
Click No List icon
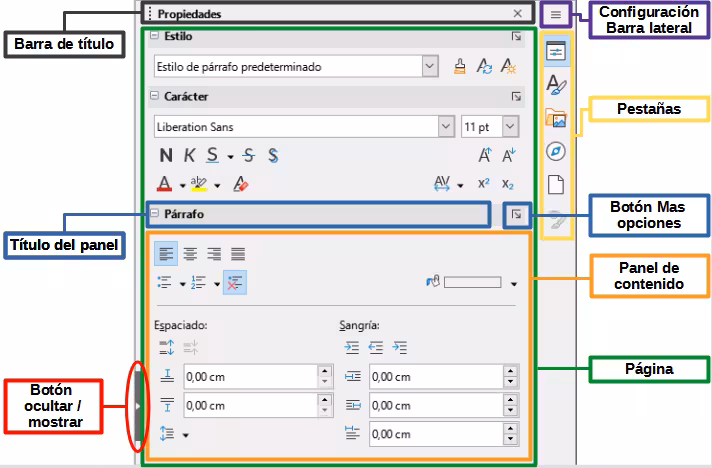[x=235, y=282]
